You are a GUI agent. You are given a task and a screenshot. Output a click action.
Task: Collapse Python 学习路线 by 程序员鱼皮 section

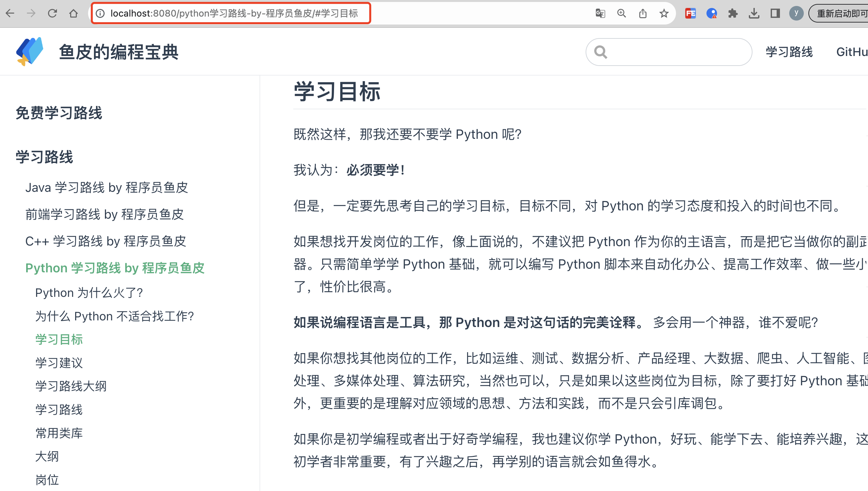click(115, 268)
